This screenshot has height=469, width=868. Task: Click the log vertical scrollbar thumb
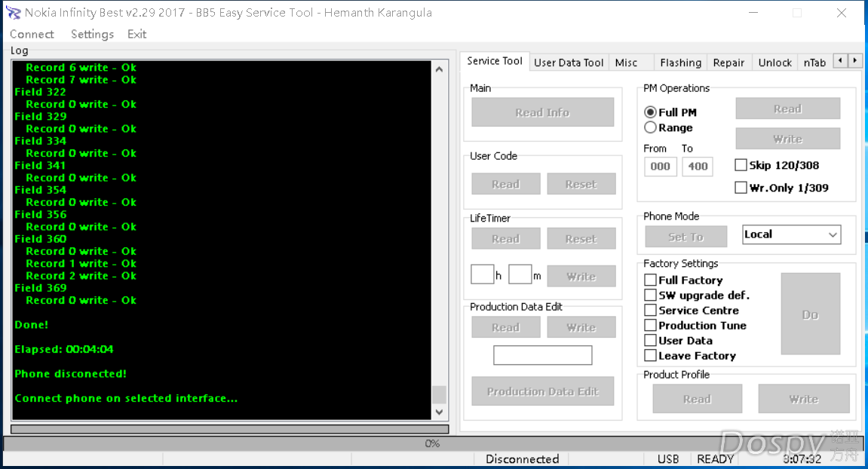(439, 394)
